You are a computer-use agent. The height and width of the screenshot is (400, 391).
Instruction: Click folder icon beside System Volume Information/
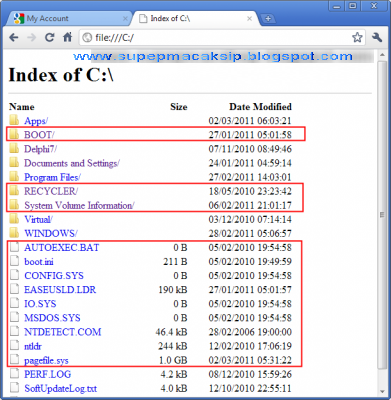(14, 205)
